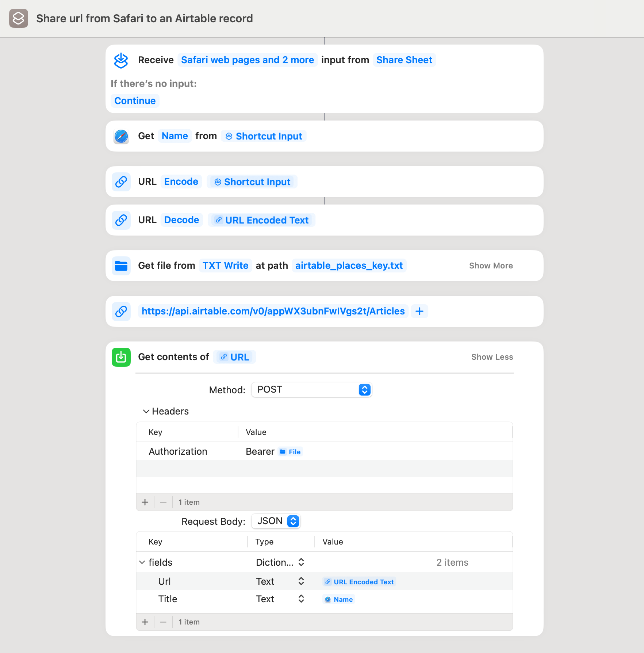Add a JSON body field with plus button
This screenshot has height=653, width=644.
coord(145,622)
